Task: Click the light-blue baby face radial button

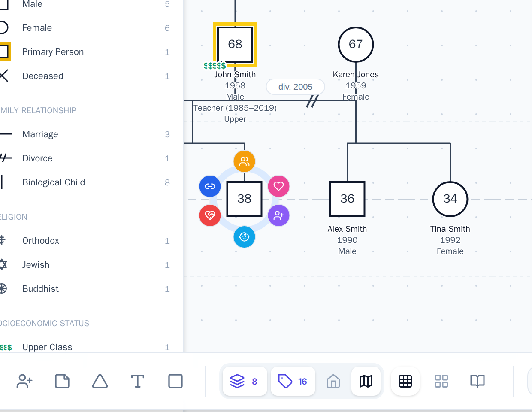Action: [x=244, y=237]
